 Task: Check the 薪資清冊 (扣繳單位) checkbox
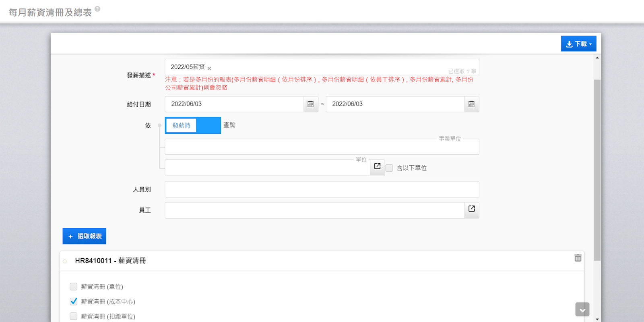74,316
